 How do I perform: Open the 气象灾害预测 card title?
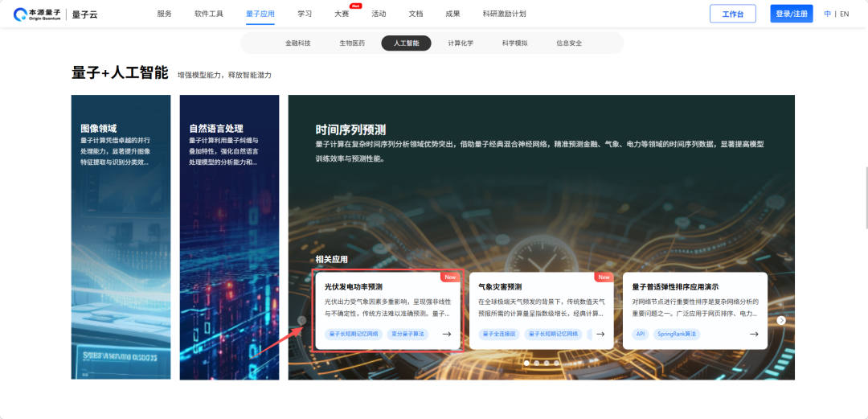coord(500,287)
